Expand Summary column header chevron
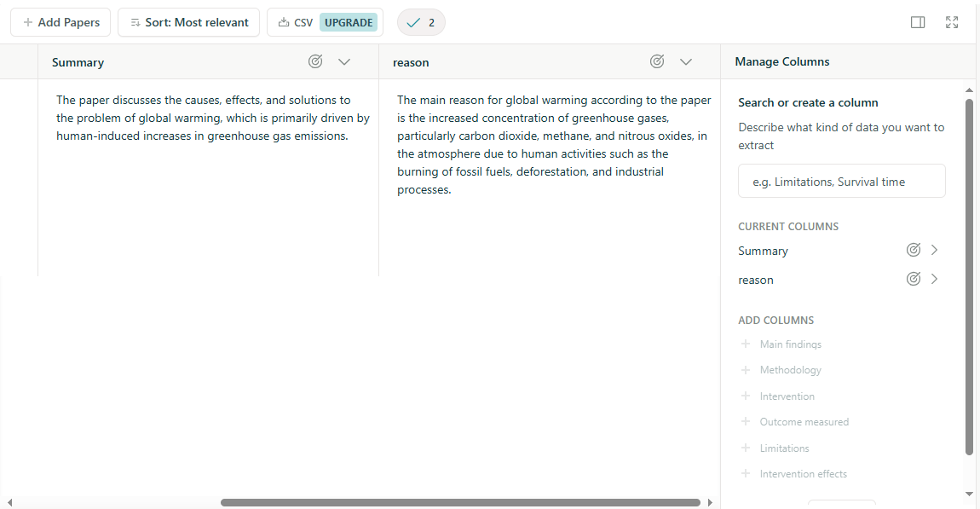The height and width of the screenshot is (509, 980). click(x=344, y=62)
